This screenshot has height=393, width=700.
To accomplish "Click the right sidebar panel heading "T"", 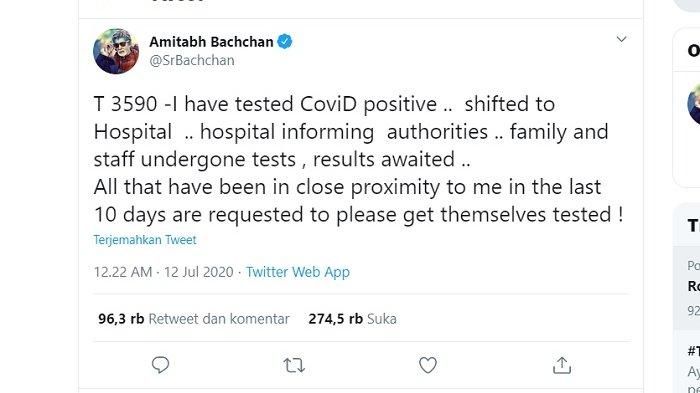I will tap(694, 226).
